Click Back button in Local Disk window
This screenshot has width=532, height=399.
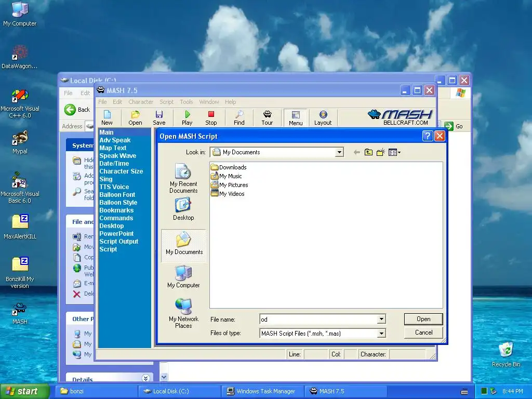77,110
